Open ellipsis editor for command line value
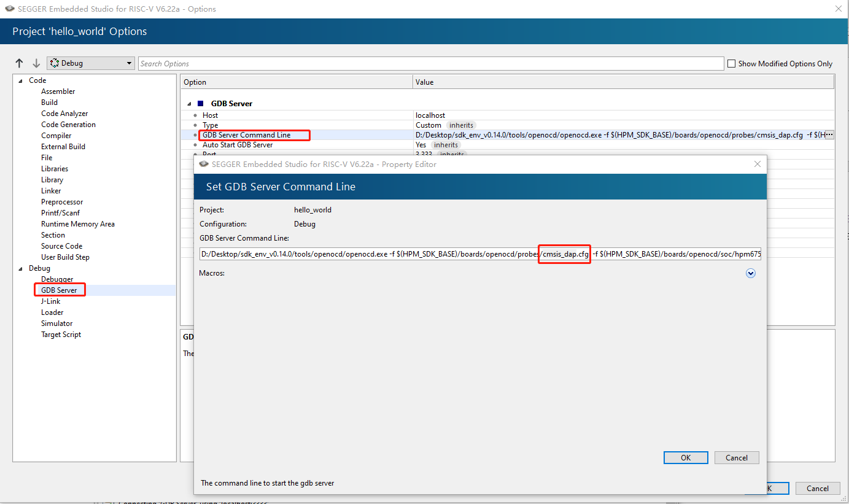Image resolution: width=849 pixels, height=504 pixels. coord(829,134)
